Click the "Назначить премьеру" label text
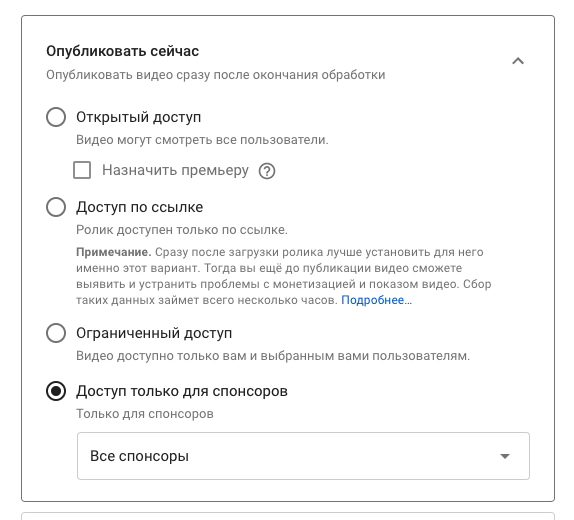The height and width of the screenshot is (520, 574). 175,171
